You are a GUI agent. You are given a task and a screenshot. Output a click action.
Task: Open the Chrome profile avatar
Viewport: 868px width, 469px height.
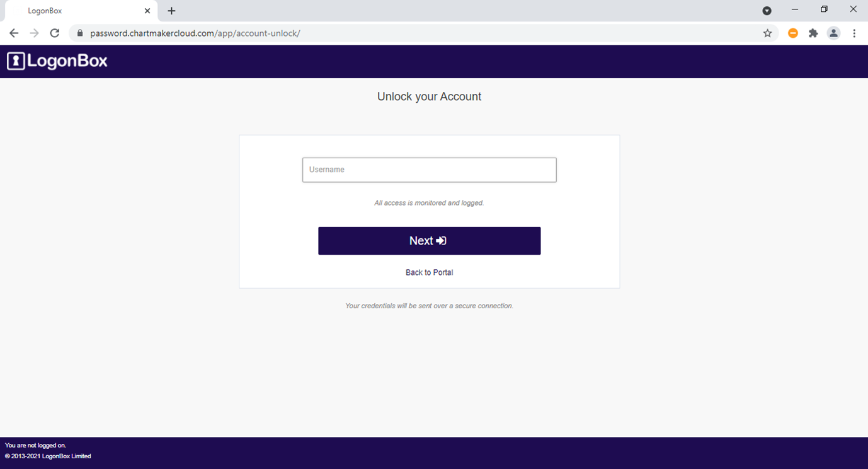833,33
